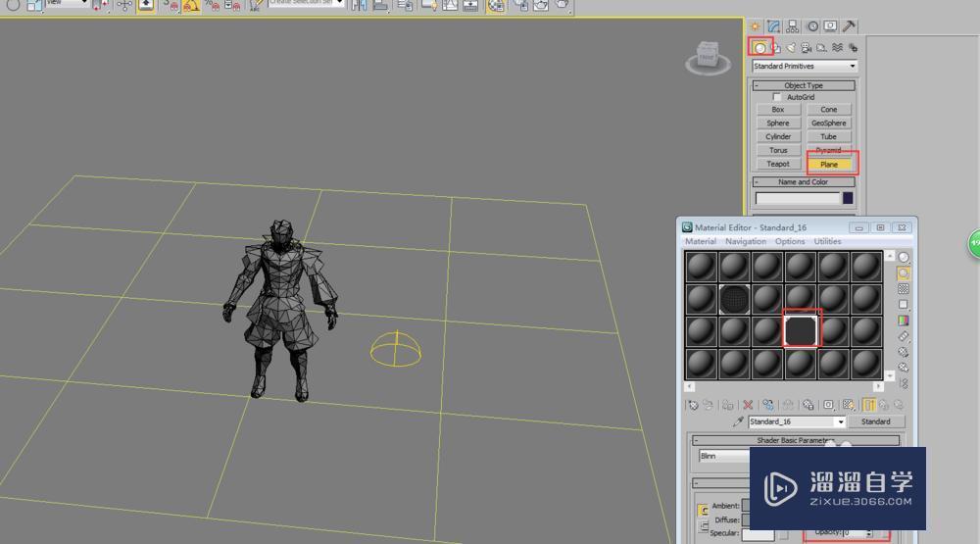
Task: Collapse the Object Type rollout
Action: tap(804, 85)
